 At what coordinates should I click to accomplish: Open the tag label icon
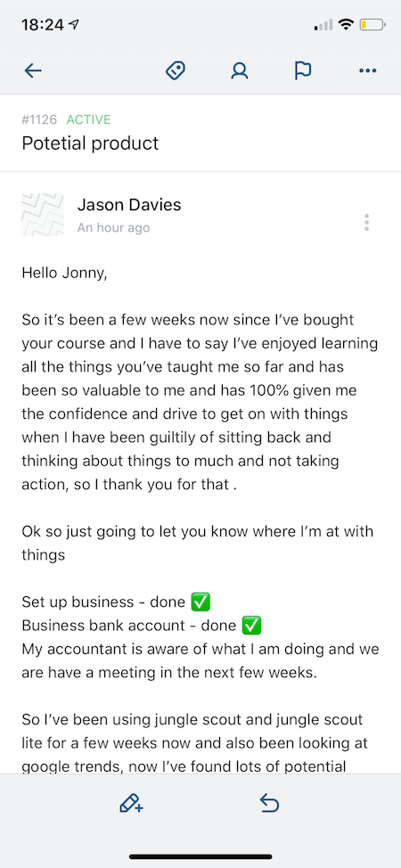pyautogui.click(x=176, y=71)
